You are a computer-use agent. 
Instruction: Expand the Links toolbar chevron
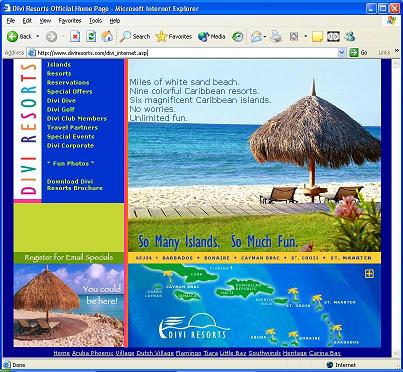click(397, 51)
